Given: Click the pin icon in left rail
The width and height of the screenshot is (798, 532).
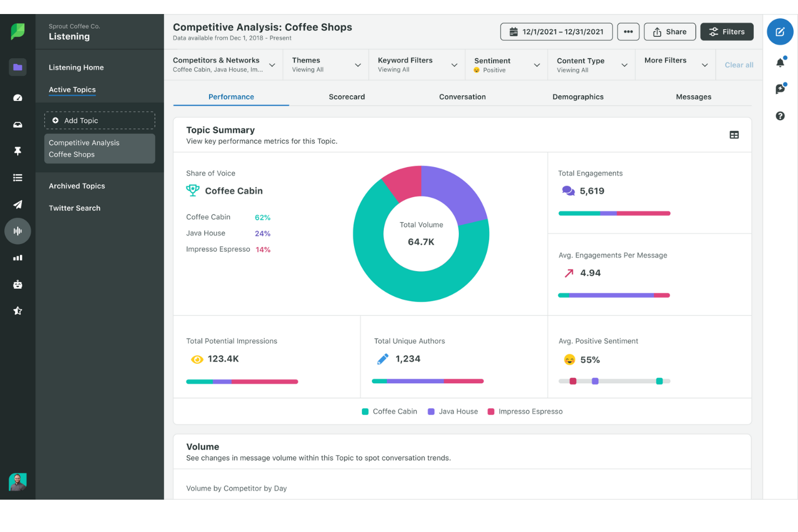Looking at the screenshot, I should [x=18, y=151].
